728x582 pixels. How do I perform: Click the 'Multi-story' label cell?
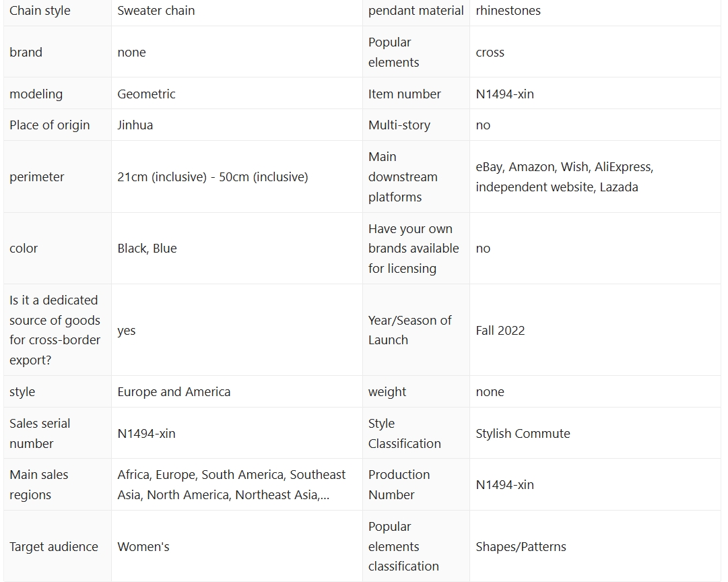click(399, 125)
